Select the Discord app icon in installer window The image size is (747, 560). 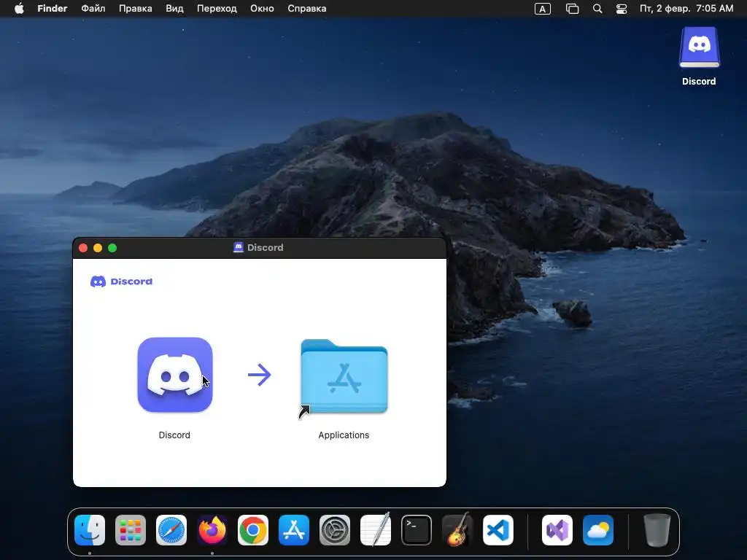coord(175,375)
